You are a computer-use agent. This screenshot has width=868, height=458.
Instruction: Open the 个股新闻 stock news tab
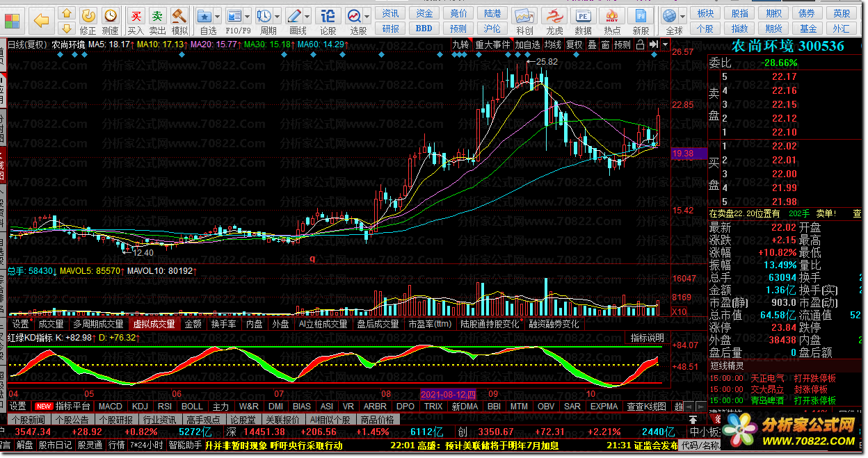[28, 420]
